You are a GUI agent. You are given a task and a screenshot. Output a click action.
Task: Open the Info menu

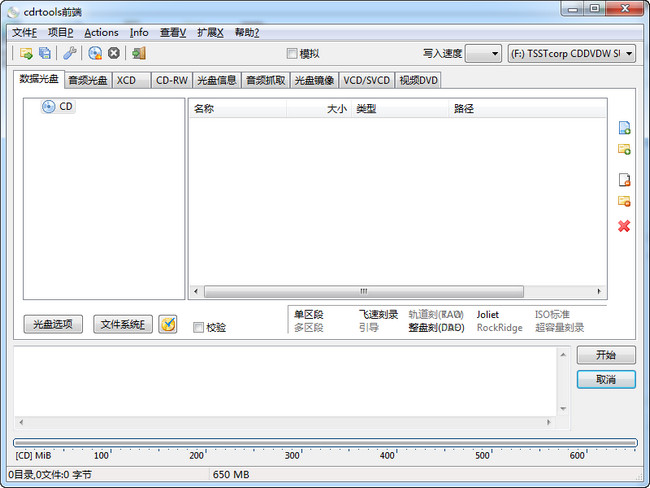click(x=139, y=32)
